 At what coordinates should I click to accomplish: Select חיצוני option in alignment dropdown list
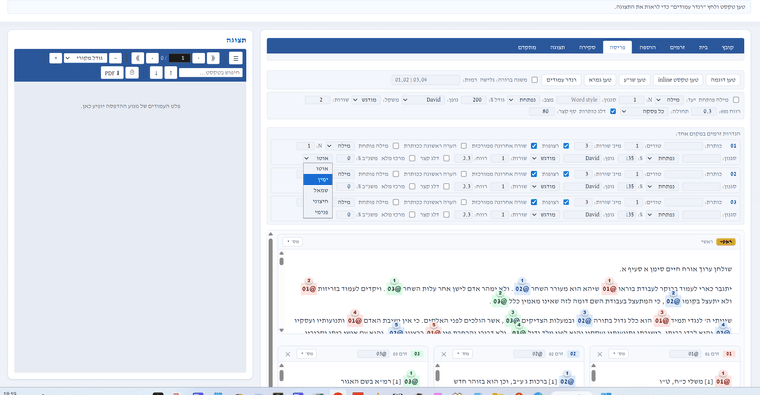coord(318,201)
